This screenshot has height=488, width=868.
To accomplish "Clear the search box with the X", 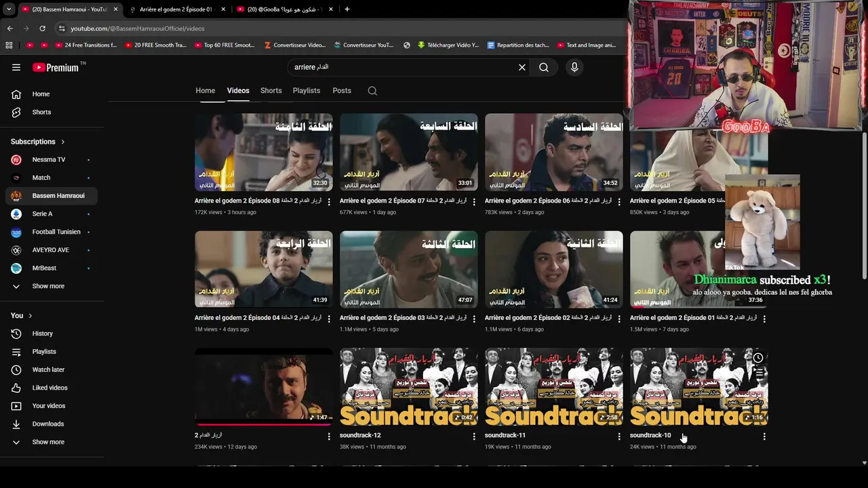I will pyautogui.click(x=522, y=67).
